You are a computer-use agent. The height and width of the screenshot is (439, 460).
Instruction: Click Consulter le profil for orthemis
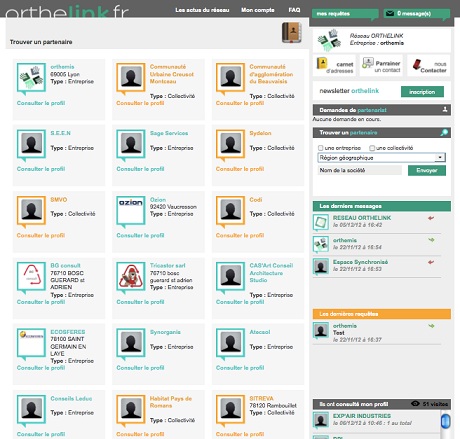click(x=41, y=103)
